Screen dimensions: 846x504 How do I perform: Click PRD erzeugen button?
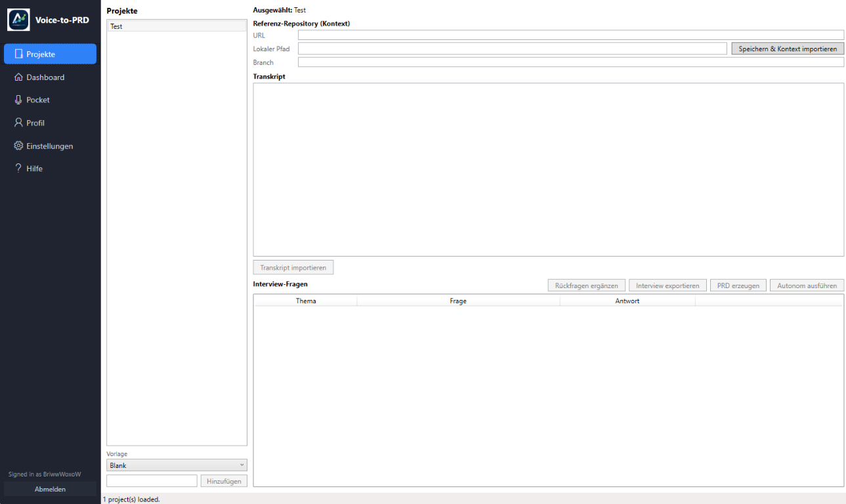(x=738, y=285)
